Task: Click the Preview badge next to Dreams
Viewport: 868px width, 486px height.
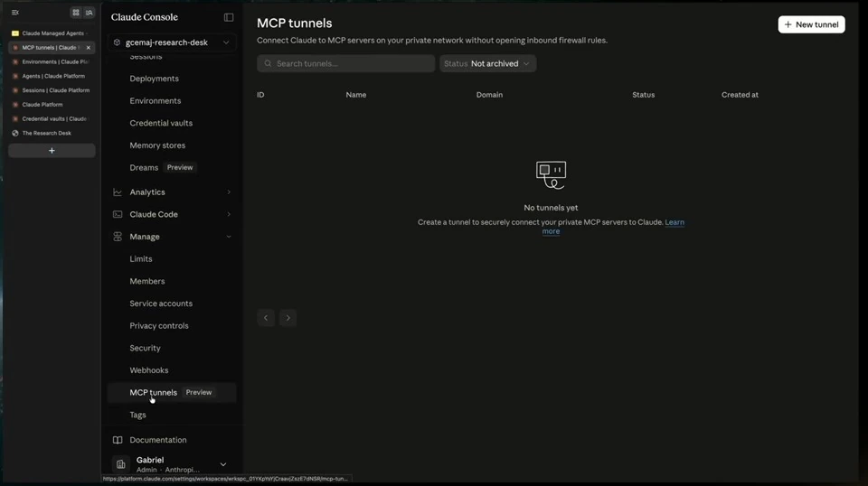Action: coord(180,167)
